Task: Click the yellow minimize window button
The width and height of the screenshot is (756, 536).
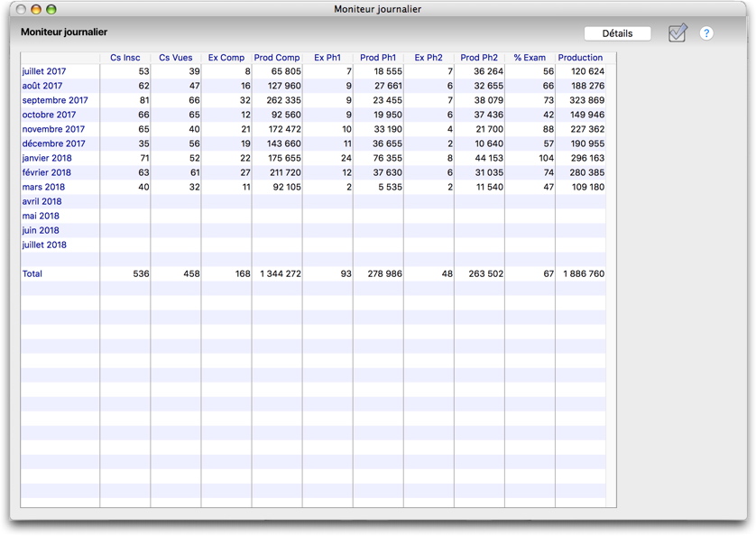Action: pyautogui.click(x=36, y=9)
